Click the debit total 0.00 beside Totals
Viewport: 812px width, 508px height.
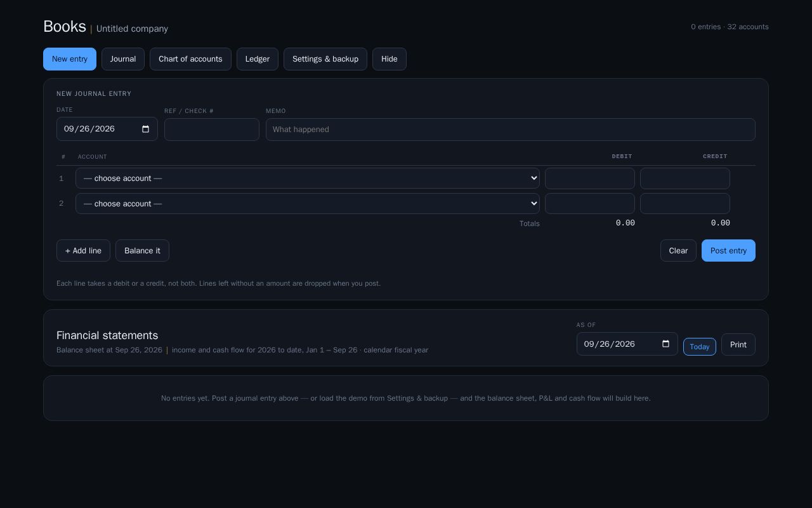(625, 223)
